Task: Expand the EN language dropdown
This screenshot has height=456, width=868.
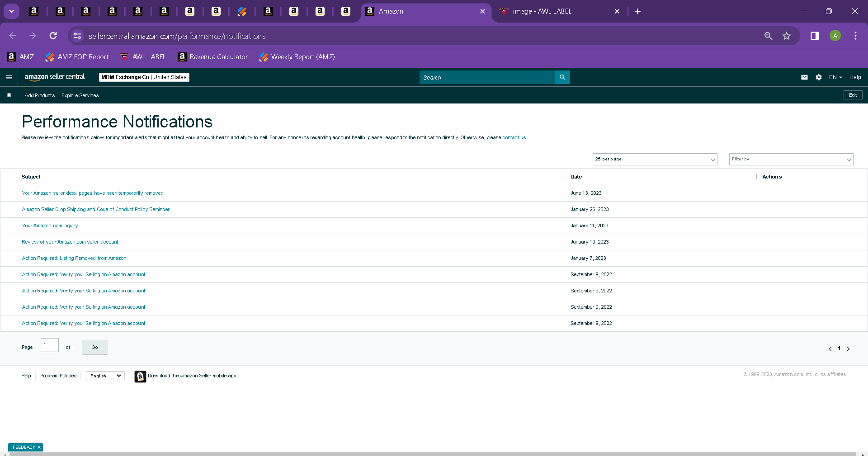Action: (835, 77)
